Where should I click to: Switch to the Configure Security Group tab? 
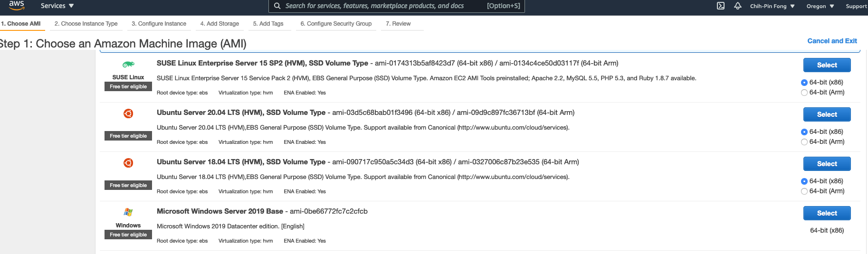(336, 24)
